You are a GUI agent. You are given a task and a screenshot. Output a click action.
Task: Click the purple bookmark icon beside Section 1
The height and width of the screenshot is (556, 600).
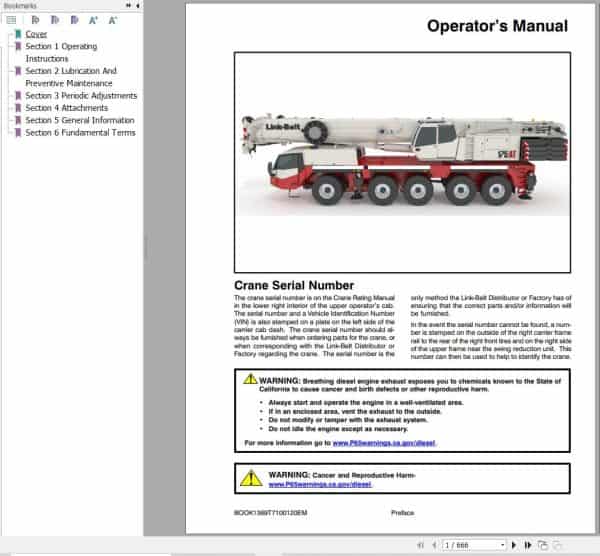(18, 46)
